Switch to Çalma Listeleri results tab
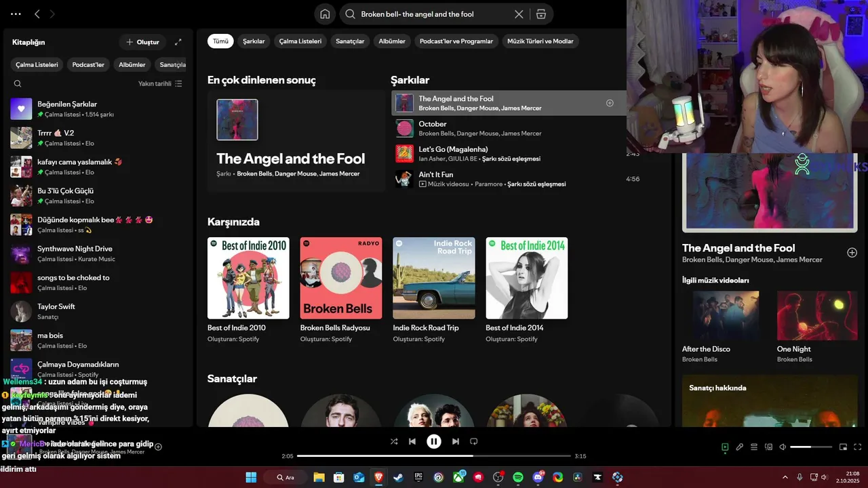 [300, 41]
